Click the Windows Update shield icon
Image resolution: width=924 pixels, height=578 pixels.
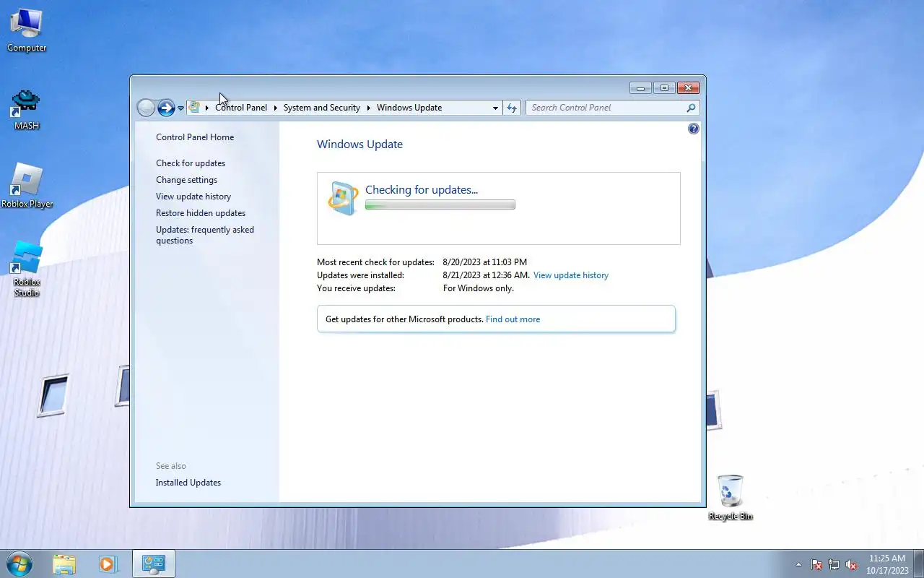point(343,198)
